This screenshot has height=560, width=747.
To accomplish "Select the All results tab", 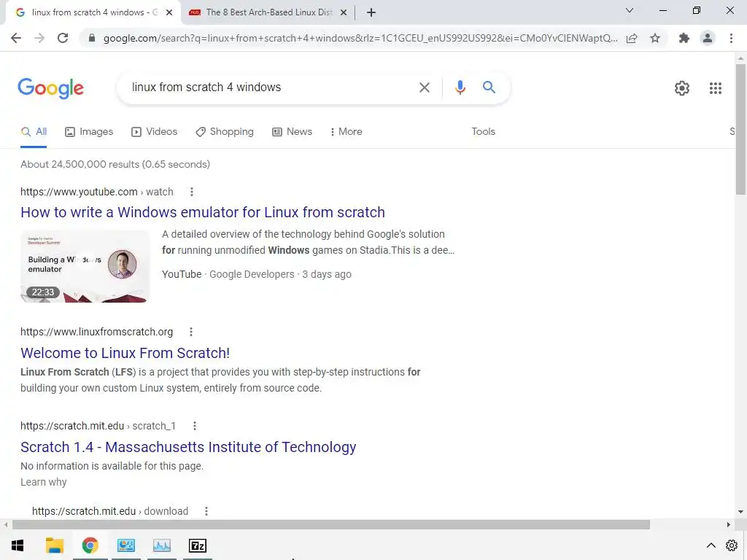I will pos(34,132).
